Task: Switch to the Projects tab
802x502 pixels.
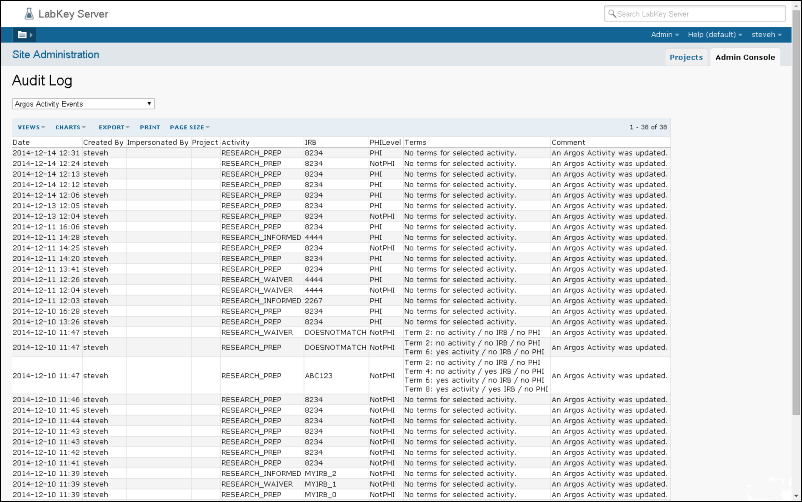Action: pyautogui.click(x=686, y=57)
